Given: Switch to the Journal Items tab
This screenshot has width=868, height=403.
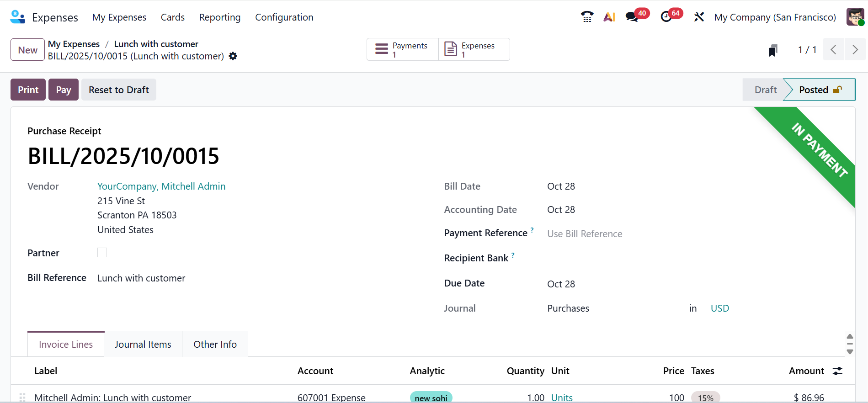Looking at the screenshot, I should click(143, 345).
